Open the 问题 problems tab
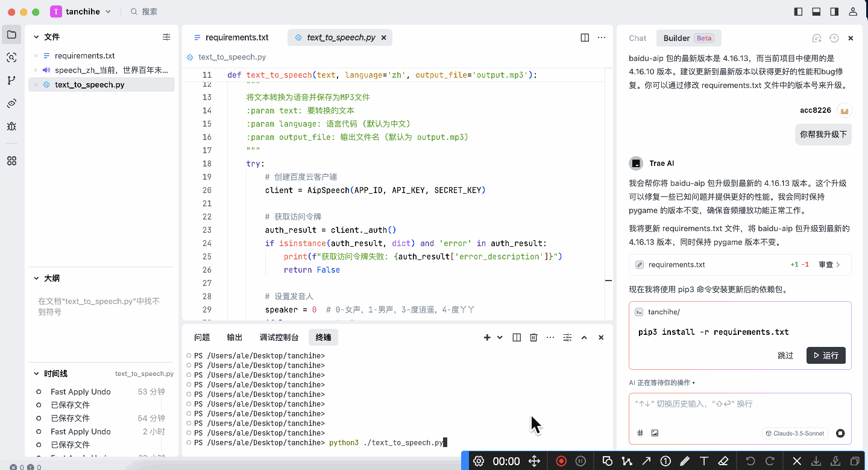The image size is (868, 470). pyautogui.click(x=202, y=337)
